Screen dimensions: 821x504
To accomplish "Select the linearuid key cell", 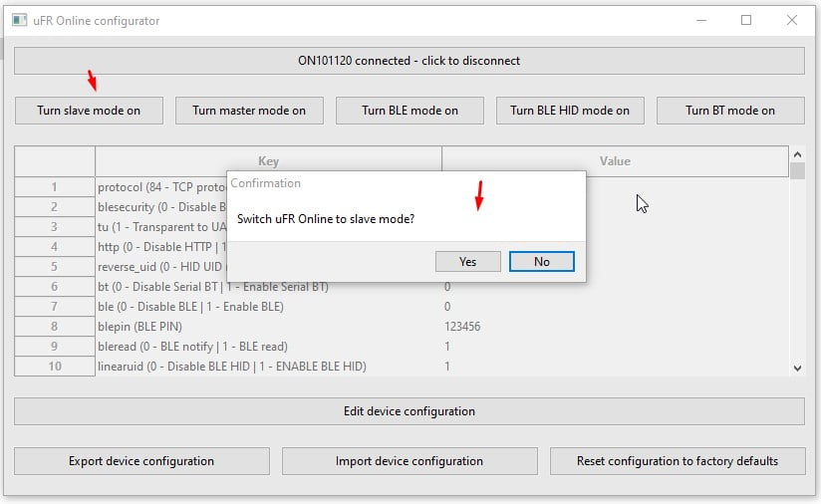I will click(x=269, y=367).
